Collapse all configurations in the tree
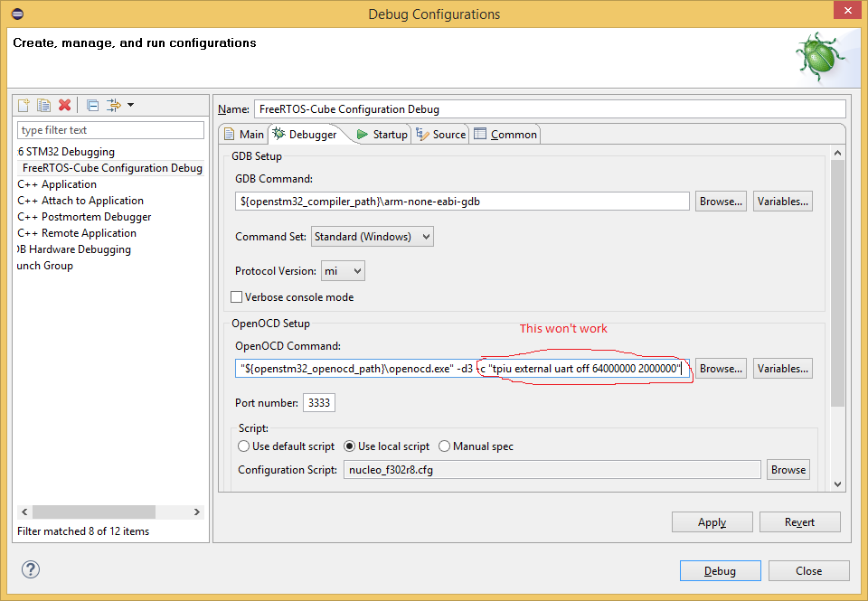Screen dimensions: 868x601 point(92,106)
